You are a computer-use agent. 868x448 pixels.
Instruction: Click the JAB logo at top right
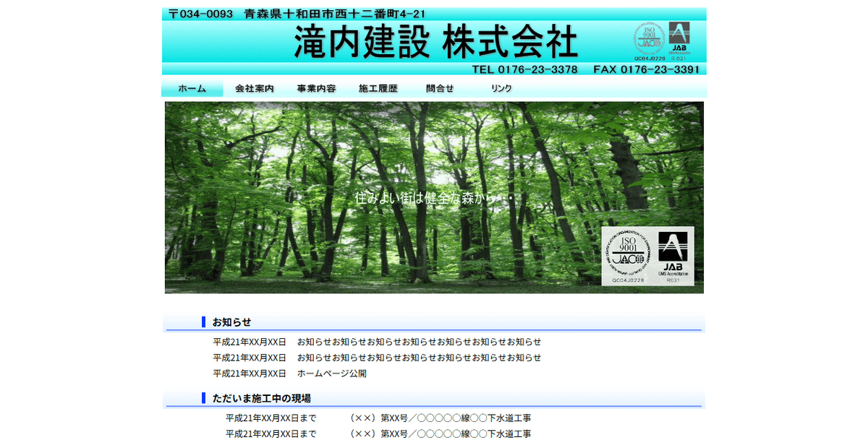point(679,33)
